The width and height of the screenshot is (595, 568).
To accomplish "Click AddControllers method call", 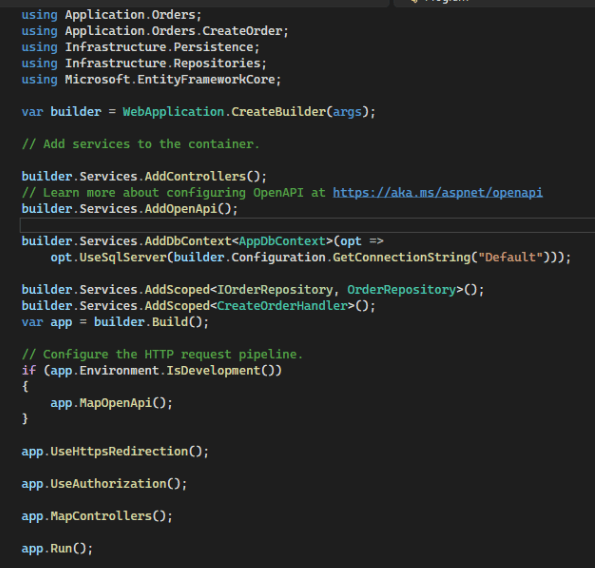I will point(195,176).
